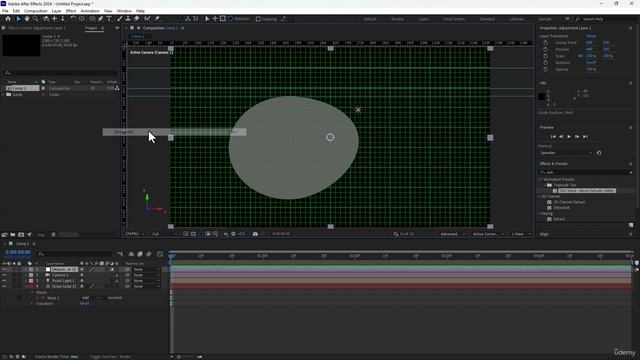Click the timeline Graph Editor icon
The width and height of the screenshot is (640, 360).
(160, 254)
